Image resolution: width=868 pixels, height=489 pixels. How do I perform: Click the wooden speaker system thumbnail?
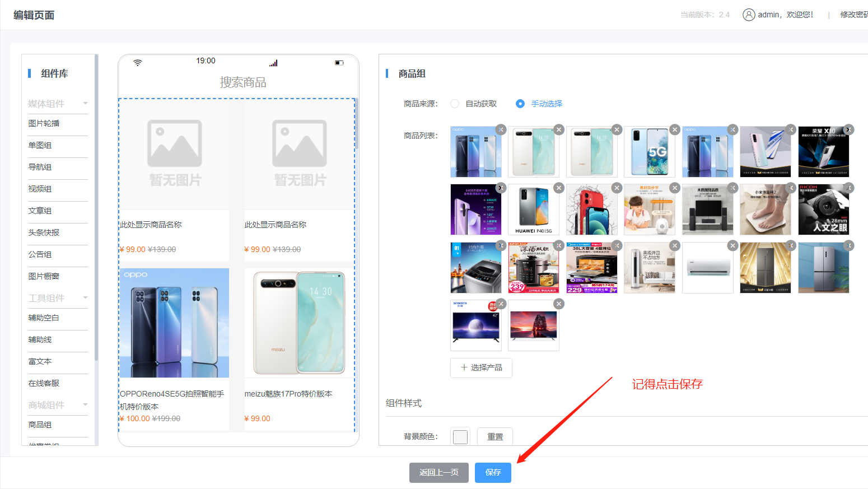coord(707,209)
